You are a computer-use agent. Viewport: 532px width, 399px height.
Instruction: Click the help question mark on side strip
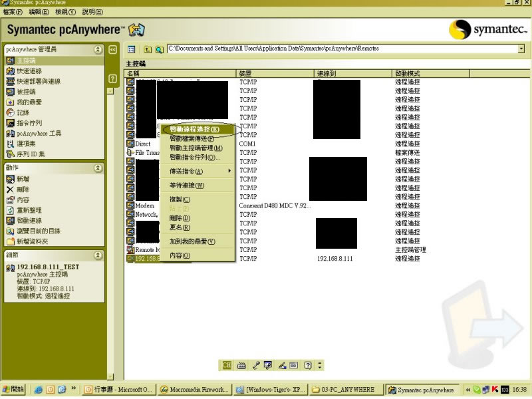tap(112, 79)
